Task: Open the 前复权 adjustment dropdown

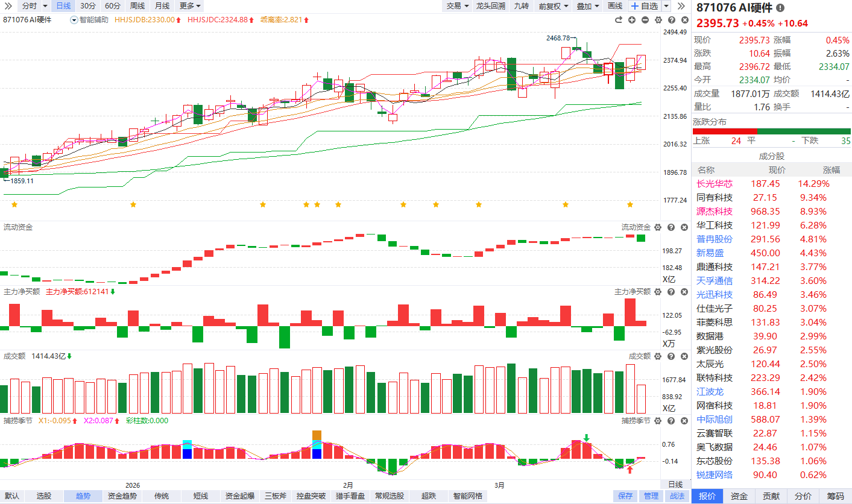Action: coord(553,6)
